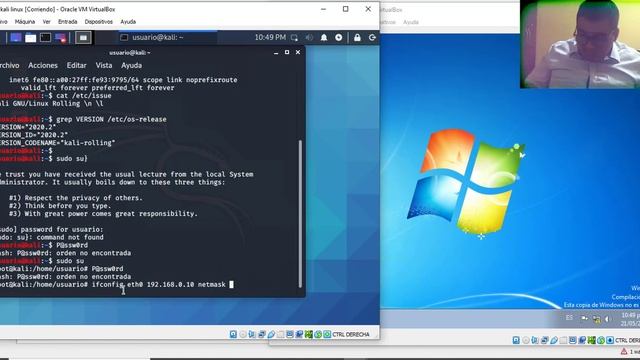Click the ES language indicator in Windows 7 tray

569,318
